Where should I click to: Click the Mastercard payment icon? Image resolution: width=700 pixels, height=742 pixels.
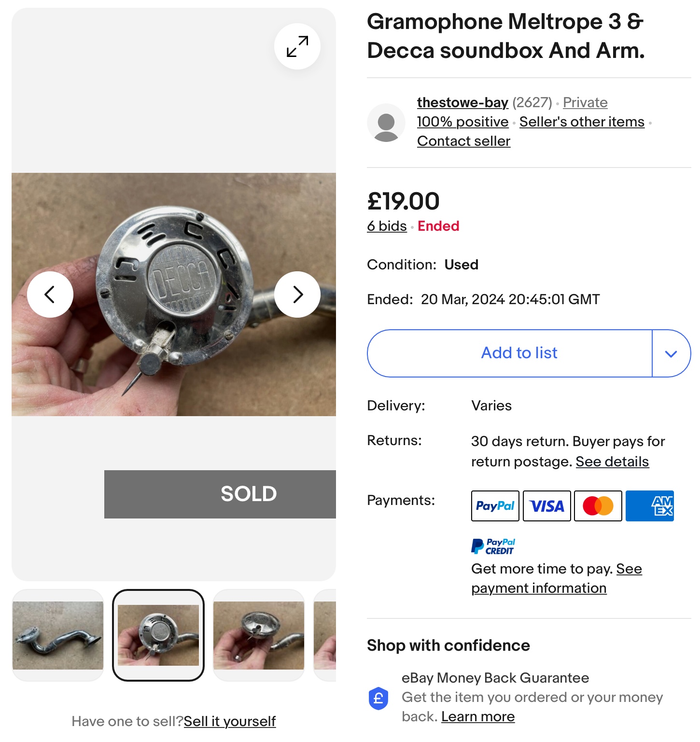click(x=598, y=506)
